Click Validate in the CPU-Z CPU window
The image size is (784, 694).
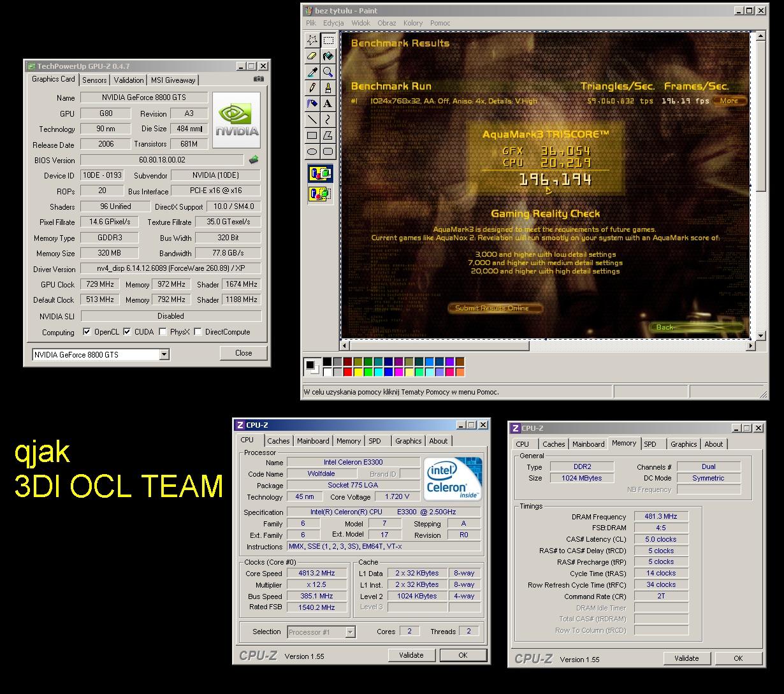(x=411, y=655)
